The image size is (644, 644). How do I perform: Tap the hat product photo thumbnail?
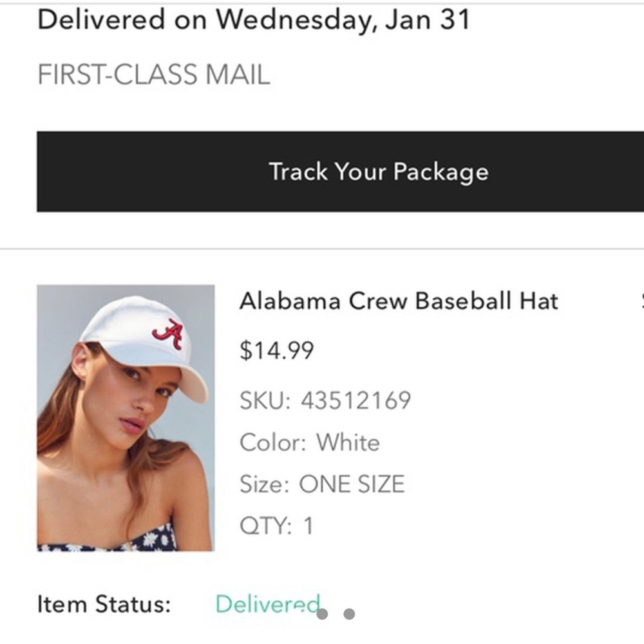[x=131, y=419]
